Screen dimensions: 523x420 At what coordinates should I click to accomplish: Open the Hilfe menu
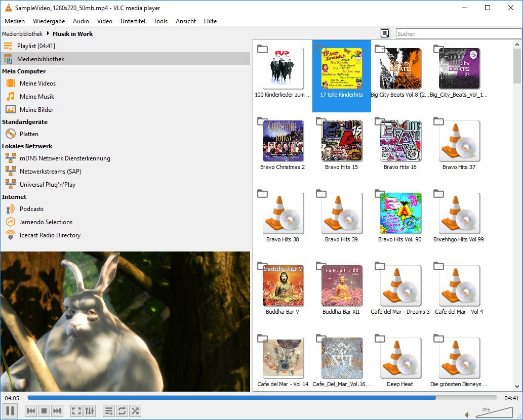point(211,21)
